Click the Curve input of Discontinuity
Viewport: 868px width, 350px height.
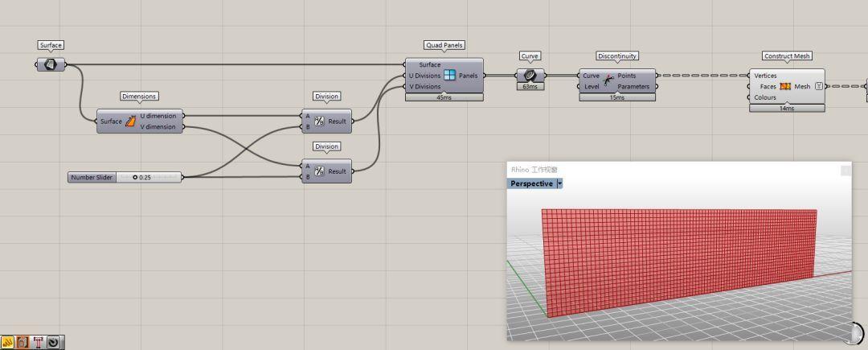pyautogui.click(x=592, y=76)
